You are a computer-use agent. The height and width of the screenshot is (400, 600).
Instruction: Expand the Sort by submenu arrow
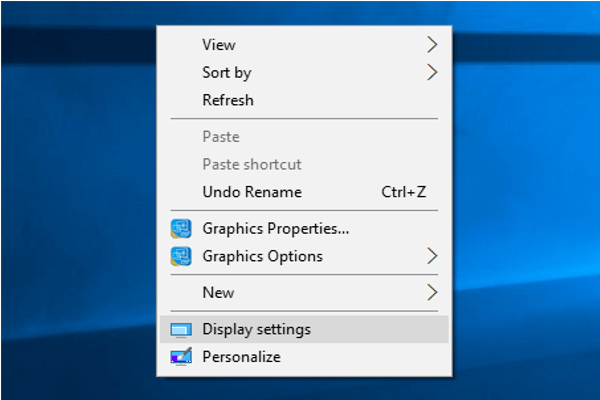[x=432, y=72]
